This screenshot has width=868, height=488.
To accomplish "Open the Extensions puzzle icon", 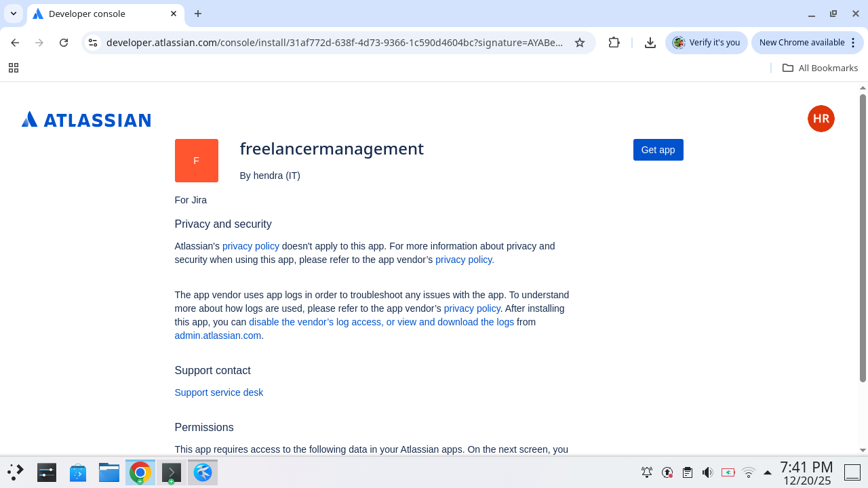I will [614, 43].
